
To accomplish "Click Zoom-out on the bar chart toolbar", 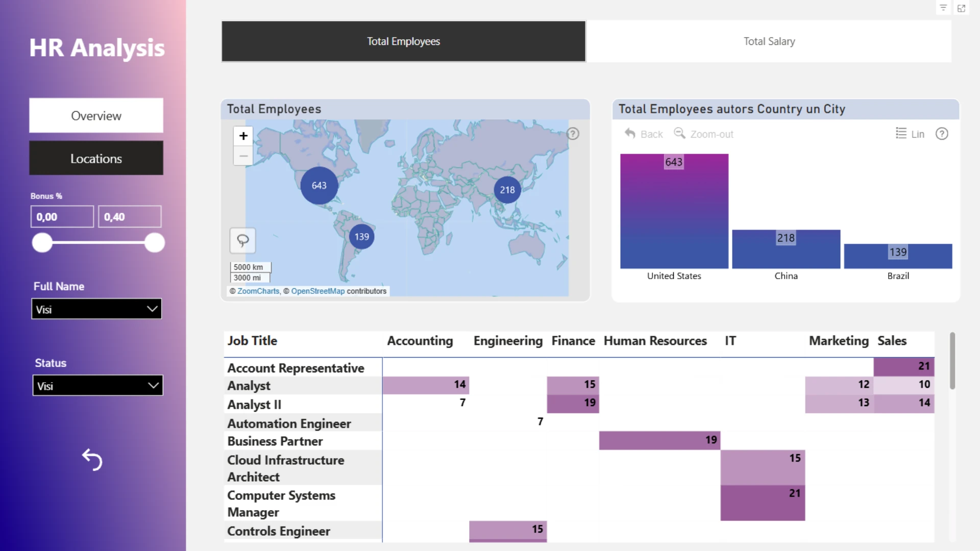I will 704,134.
